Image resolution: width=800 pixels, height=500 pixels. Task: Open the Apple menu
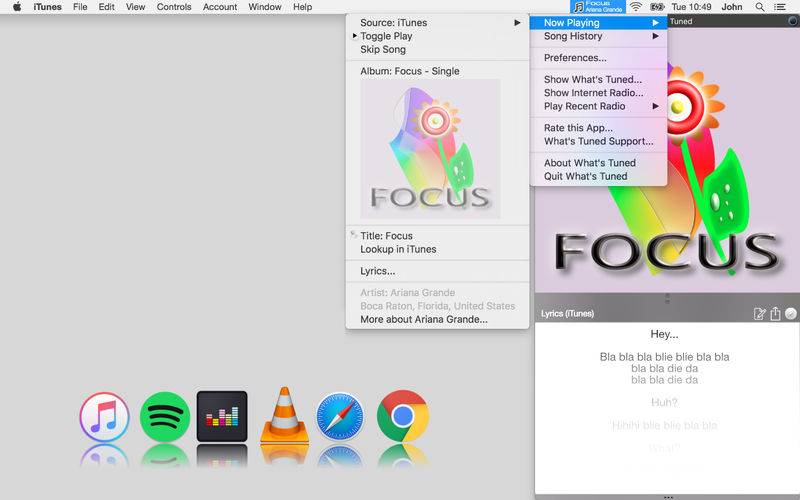pos(17,7)
